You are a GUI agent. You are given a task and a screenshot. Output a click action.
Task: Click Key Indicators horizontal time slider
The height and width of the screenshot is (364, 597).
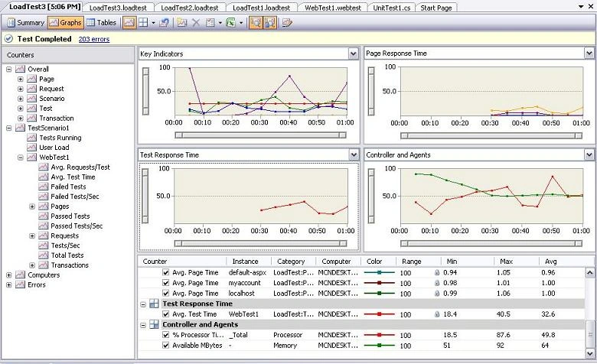click(x=260, y=135)
